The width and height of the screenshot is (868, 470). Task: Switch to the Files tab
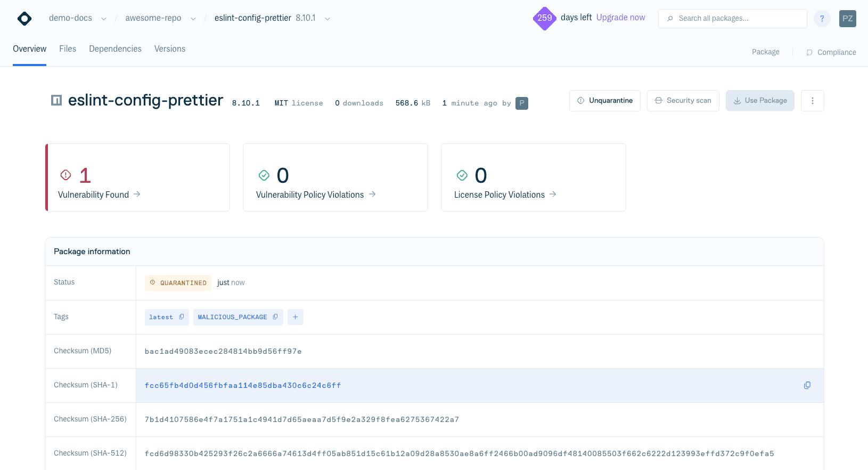click(x=68, y=49)
